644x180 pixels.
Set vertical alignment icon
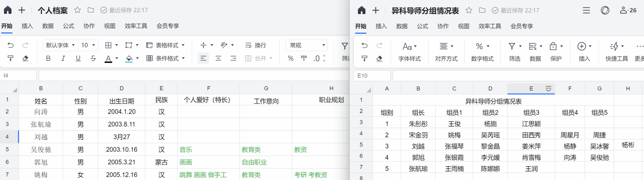203,45
